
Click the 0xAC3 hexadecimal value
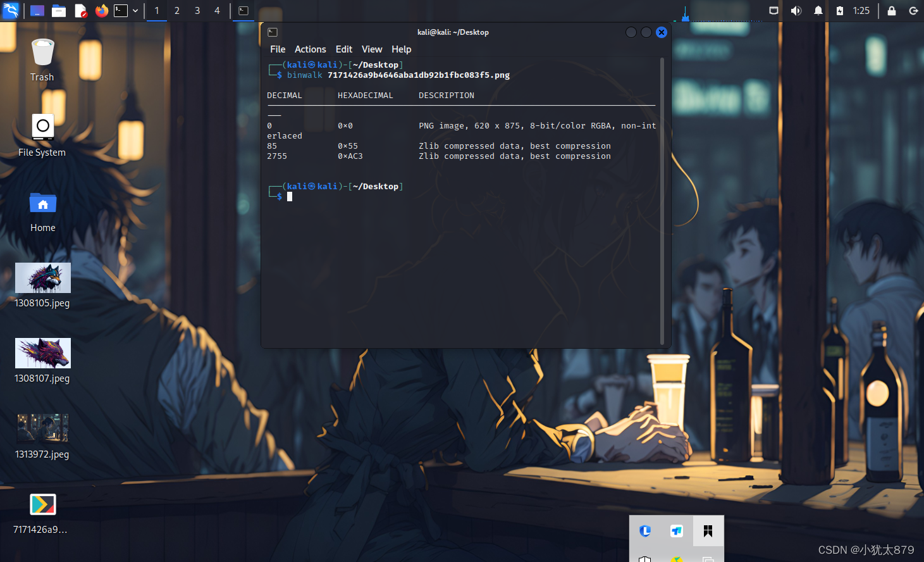[x=350, y=156]
